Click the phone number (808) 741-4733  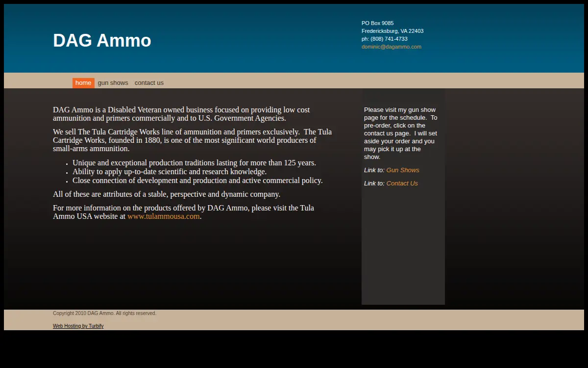(389, 39)
